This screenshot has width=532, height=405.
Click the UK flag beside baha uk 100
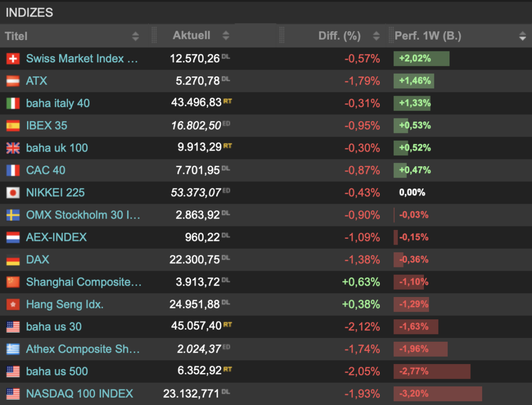[13, 148]
